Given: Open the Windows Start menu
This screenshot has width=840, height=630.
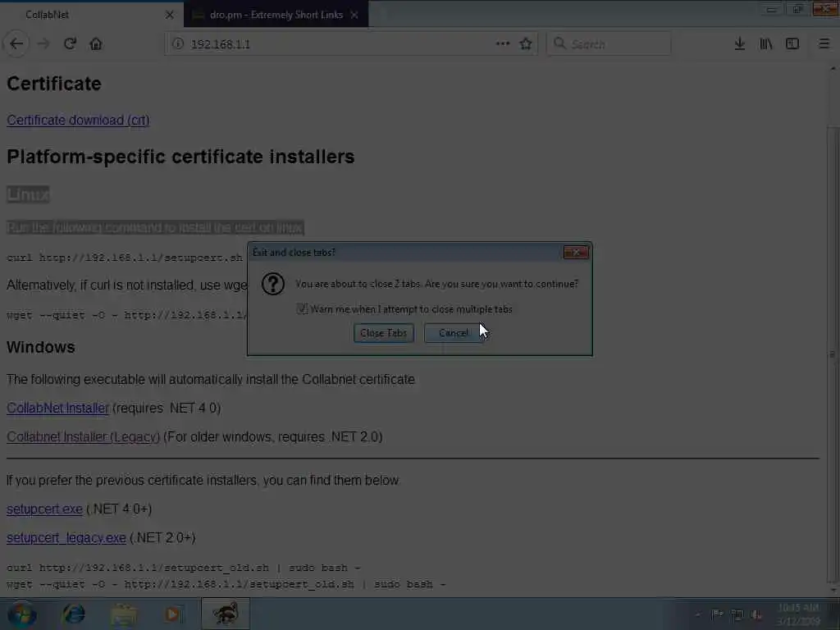Looking at the screenshot, I should 21,614.
